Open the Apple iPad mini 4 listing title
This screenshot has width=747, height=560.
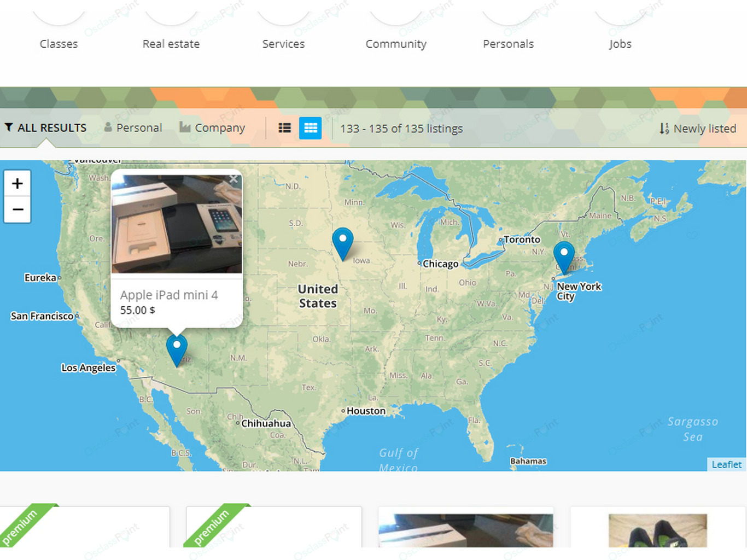pyautogui.click(x=169, y=295)
